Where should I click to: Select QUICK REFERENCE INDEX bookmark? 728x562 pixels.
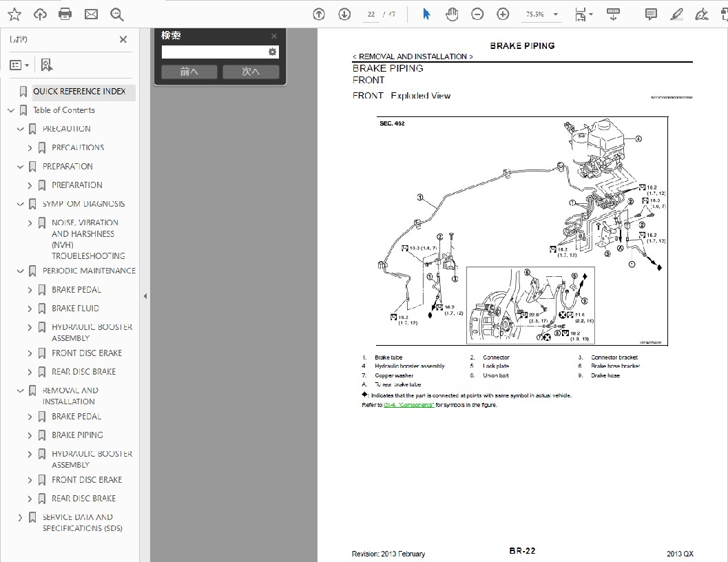tap(79, 92)
